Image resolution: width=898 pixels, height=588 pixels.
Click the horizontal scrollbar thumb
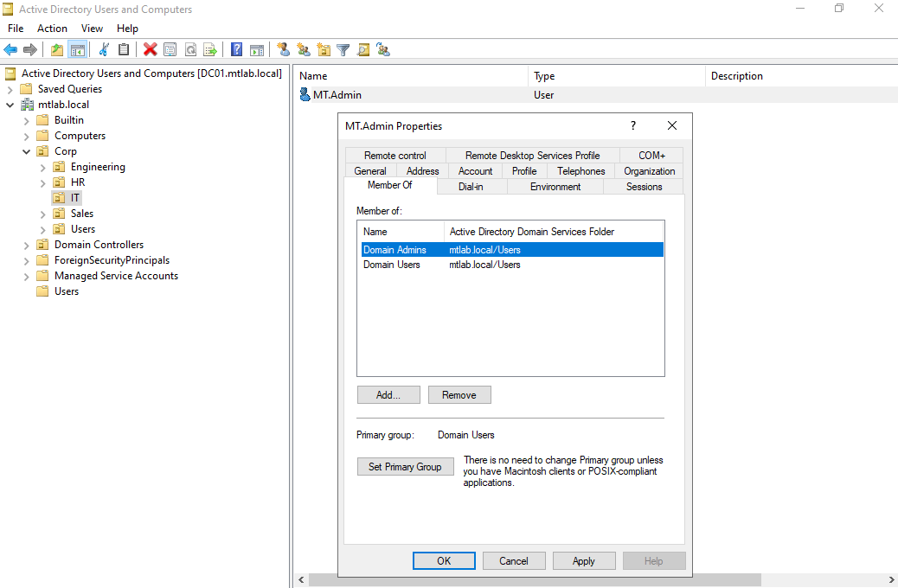[x=535, y=580]
